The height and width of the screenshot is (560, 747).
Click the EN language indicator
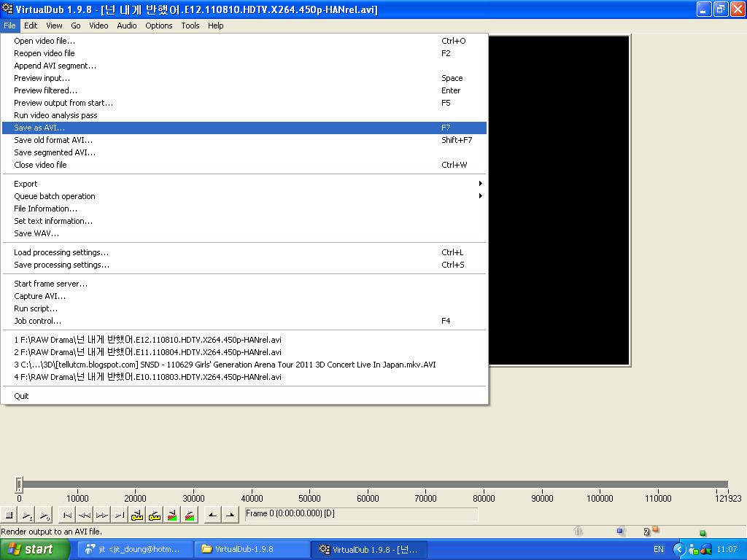659,549
